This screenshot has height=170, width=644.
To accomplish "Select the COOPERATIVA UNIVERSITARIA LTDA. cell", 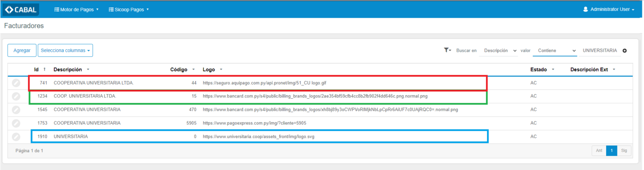I will (94, 83).
